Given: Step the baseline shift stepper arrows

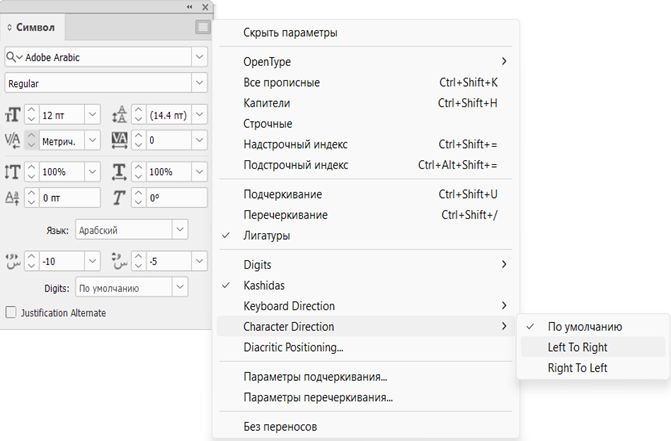Looking at the screenshot, I should tap(31, 198).
